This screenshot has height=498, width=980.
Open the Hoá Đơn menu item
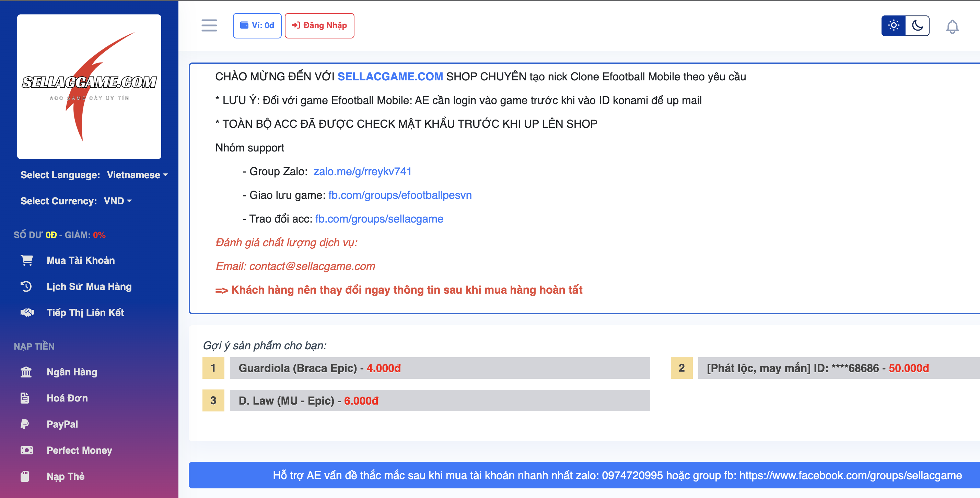(67, 398)
